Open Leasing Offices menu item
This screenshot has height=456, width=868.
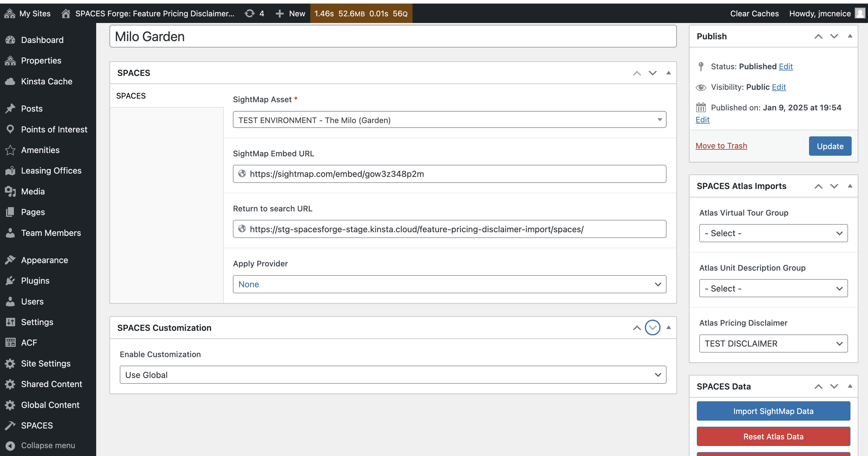pyautogui.click(x=48, y=171)
